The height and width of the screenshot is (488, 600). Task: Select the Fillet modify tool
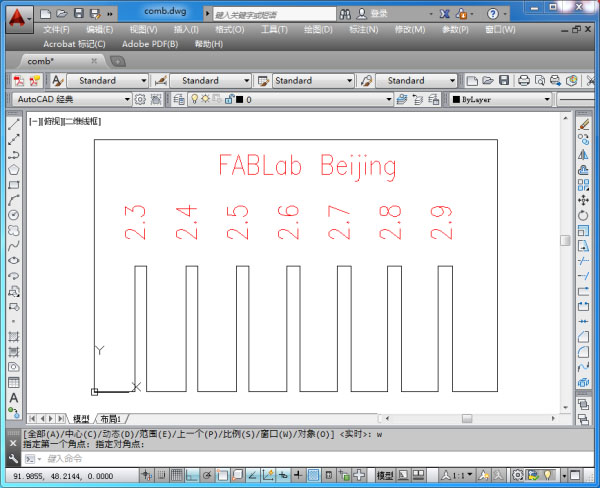(583, 352)
